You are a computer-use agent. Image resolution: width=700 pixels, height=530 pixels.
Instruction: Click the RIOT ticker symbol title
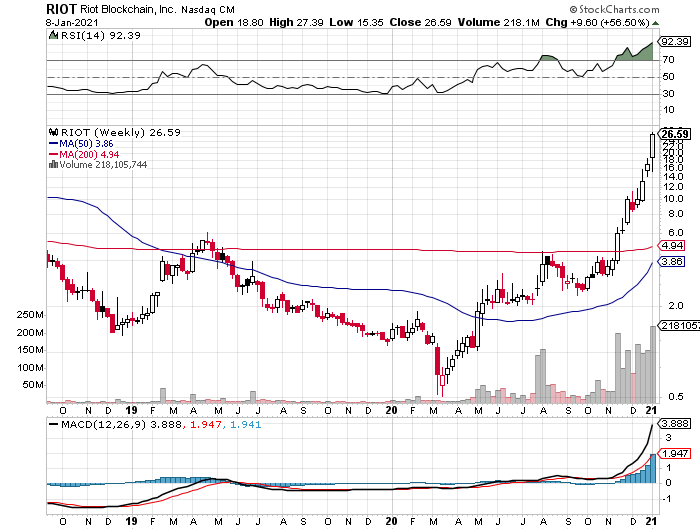(x=61, y=8)
